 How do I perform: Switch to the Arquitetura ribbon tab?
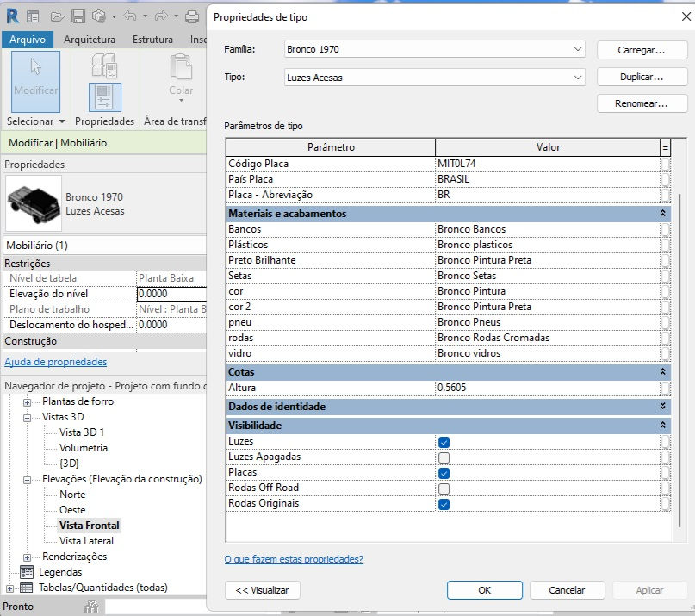tap(89, 40)
